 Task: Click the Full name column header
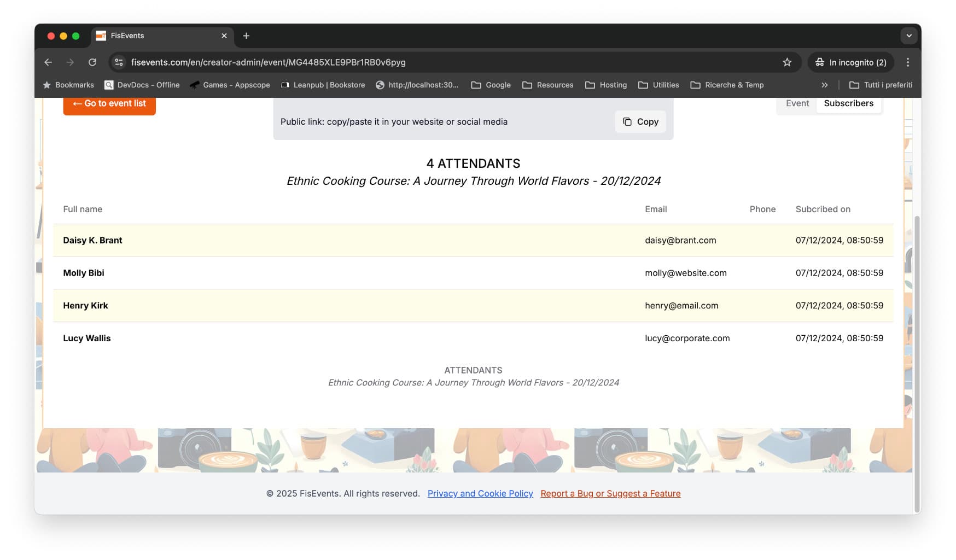click(83, 209)
